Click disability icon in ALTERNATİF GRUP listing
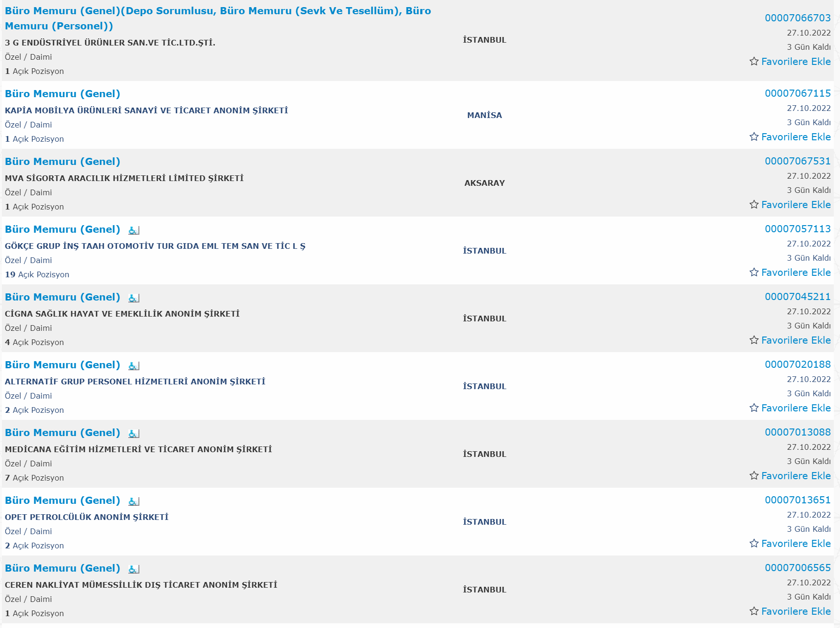Viewport: 840px width, 628px height. click(x=134, y=366)
